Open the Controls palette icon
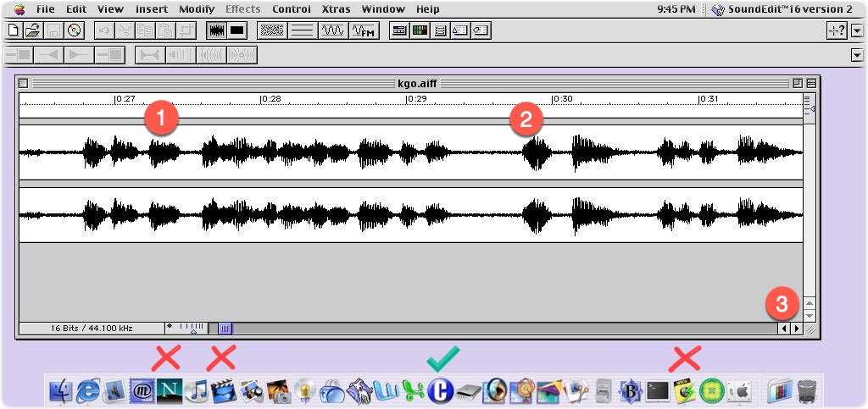Viewport: 868px width, 409px height. point(399,30)
